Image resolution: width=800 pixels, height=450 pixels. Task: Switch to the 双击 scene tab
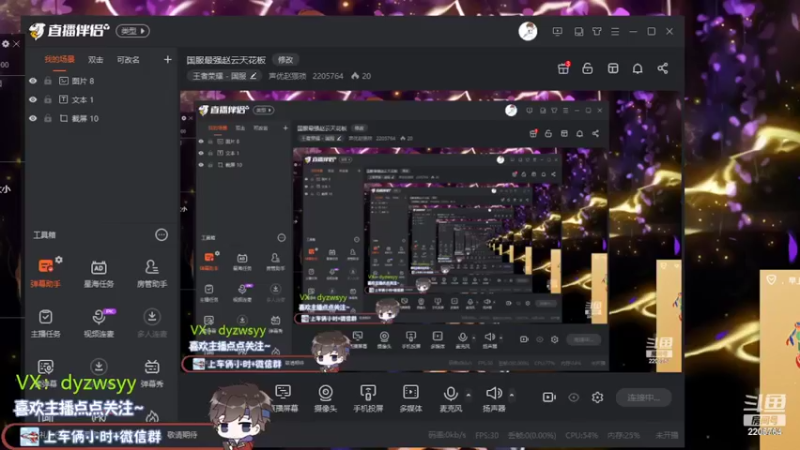(95, 60)
